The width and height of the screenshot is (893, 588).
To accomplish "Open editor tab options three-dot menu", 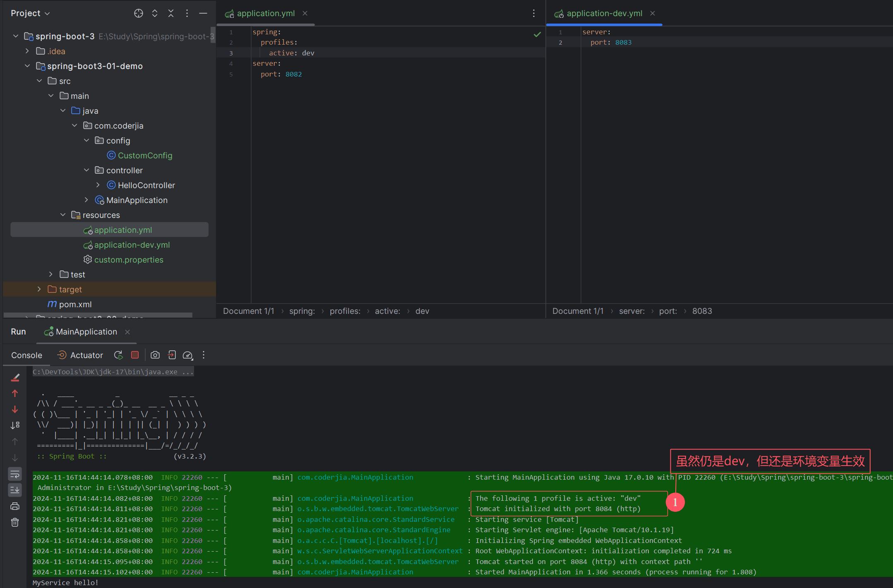I will click(534, 13).
